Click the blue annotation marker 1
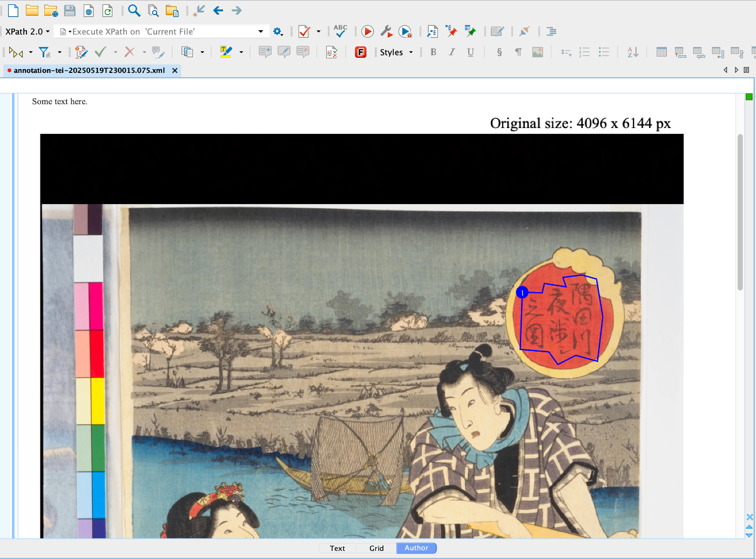Image resolution: width=756 pixels, height=559 pixels. (522, 292)
